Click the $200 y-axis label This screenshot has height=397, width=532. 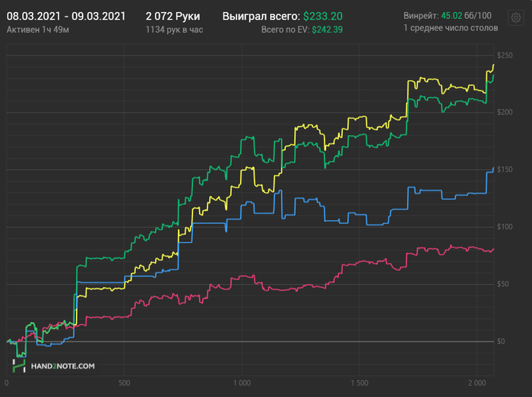[x=505, y=112]
